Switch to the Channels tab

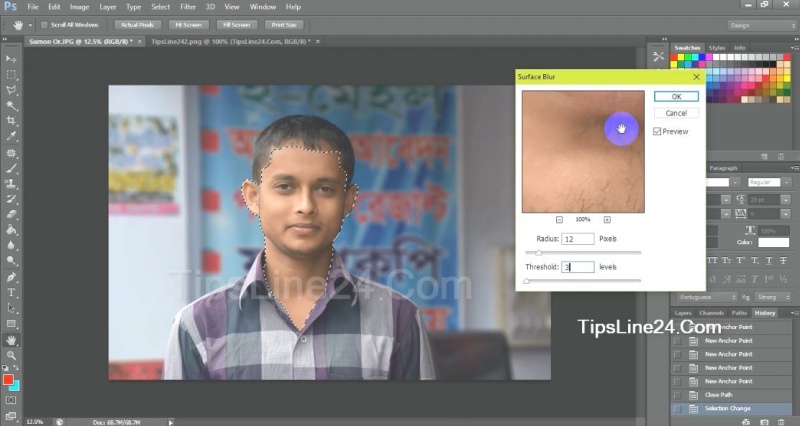point(711,313)
